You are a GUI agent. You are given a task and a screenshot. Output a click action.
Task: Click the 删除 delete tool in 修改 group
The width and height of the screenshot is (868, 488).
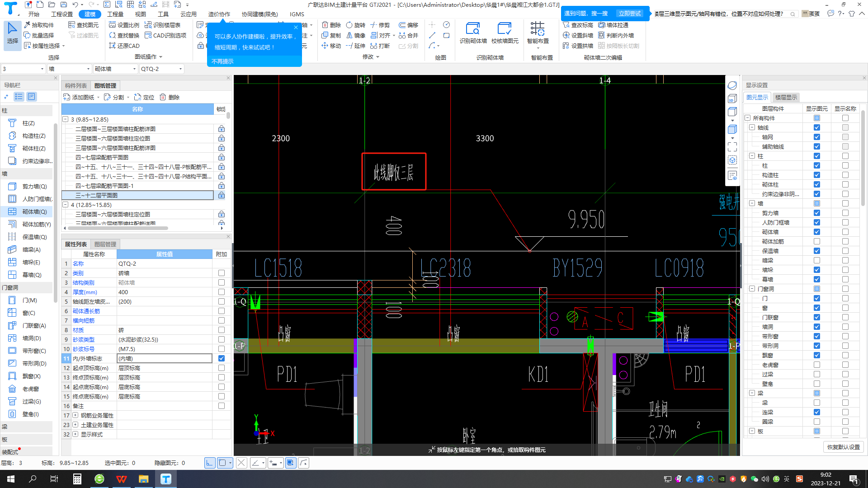tap(331, 25)
